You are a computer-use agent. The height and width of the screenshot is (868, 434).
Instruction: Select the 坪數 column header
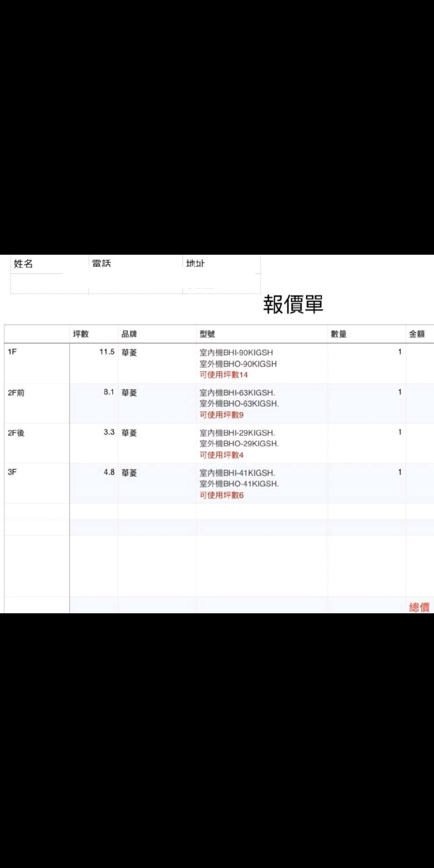pyautogui.click(x=81, y=334)
